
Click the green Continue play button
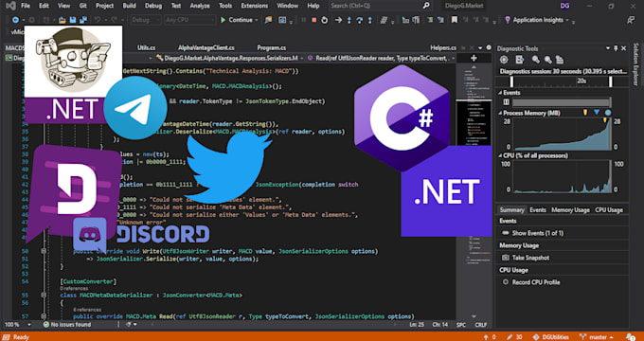223,20
